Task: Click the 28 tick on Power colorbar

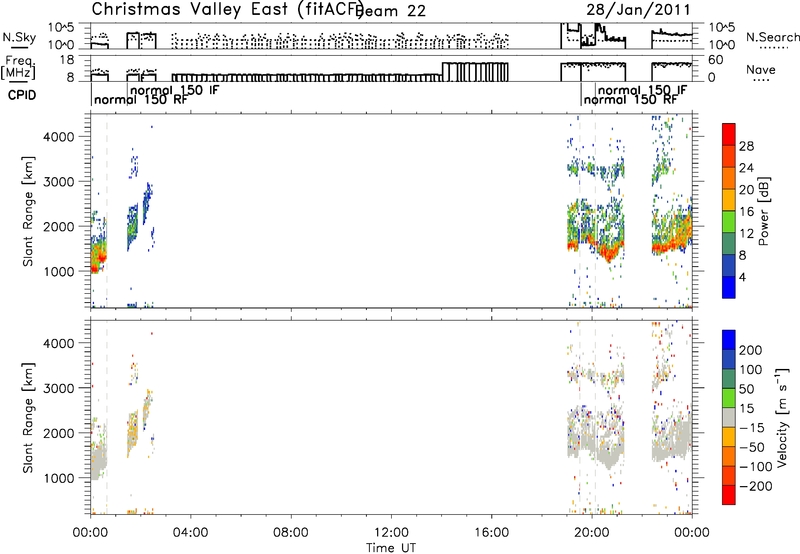Action: tap(746, 146)
